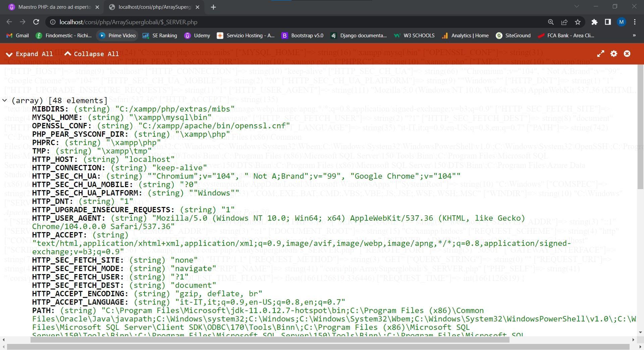Click the HTTP_ACCEPT_LANGUAGE key
Image resolution: width=644 pixels, height=350 pixels.
tap(80, 302)
